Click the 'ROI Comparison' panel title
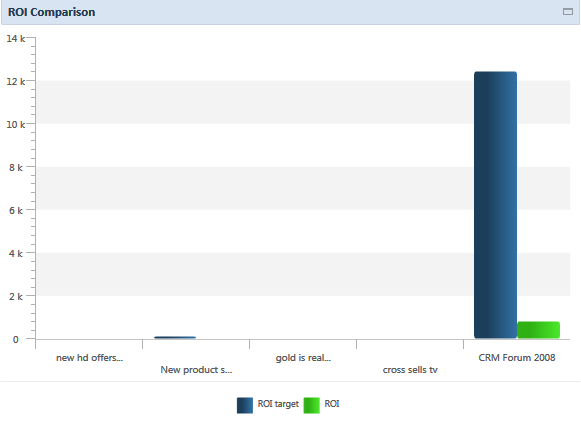This screenshot has height=422, width=581. [52, 12]
